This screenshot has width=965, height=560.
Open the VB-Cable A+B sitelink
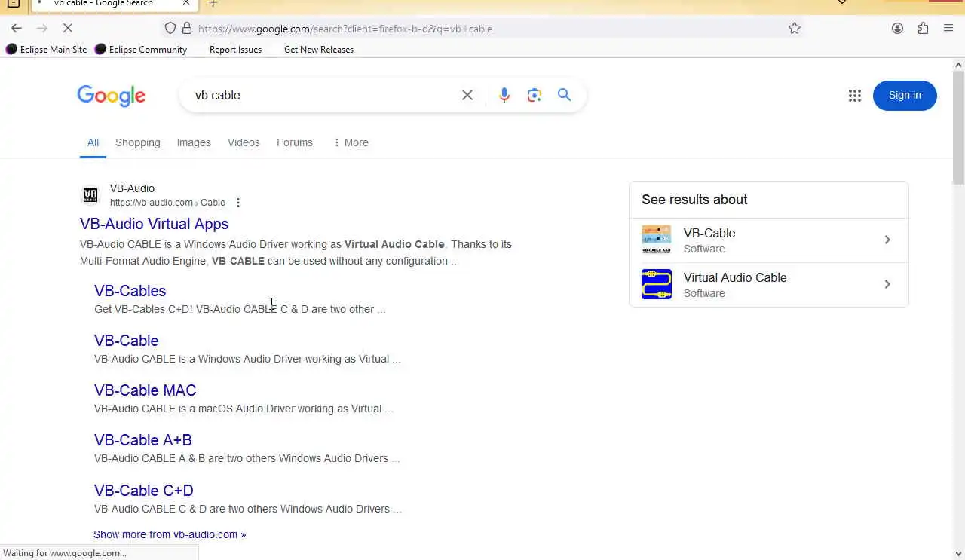143,440
